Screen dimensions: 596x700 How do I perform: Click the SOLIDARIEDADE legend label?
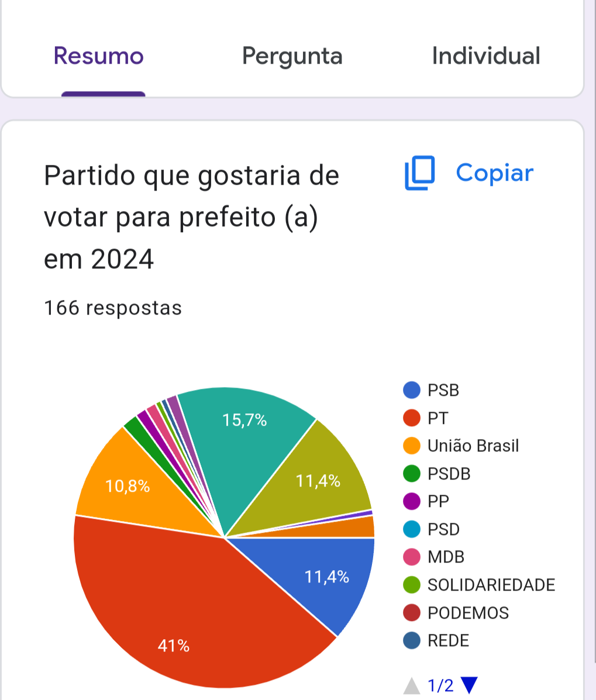[491, 585]
